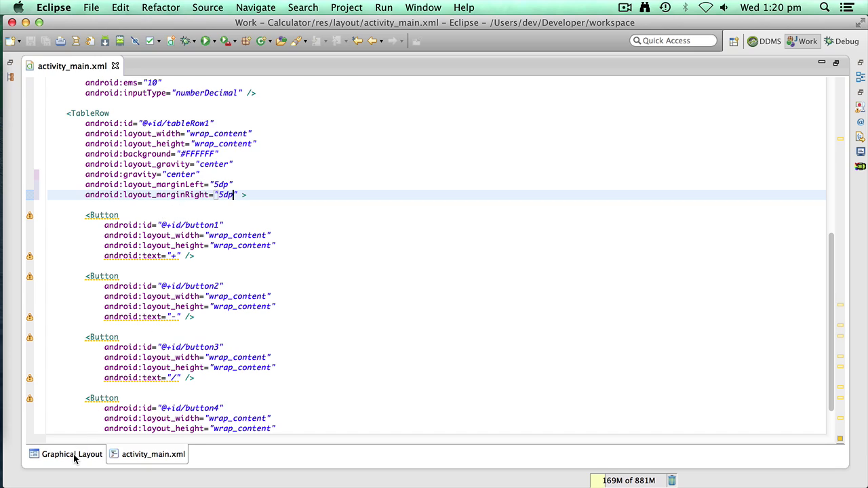Open the External Tools dropdown arrow

(235, 41)
